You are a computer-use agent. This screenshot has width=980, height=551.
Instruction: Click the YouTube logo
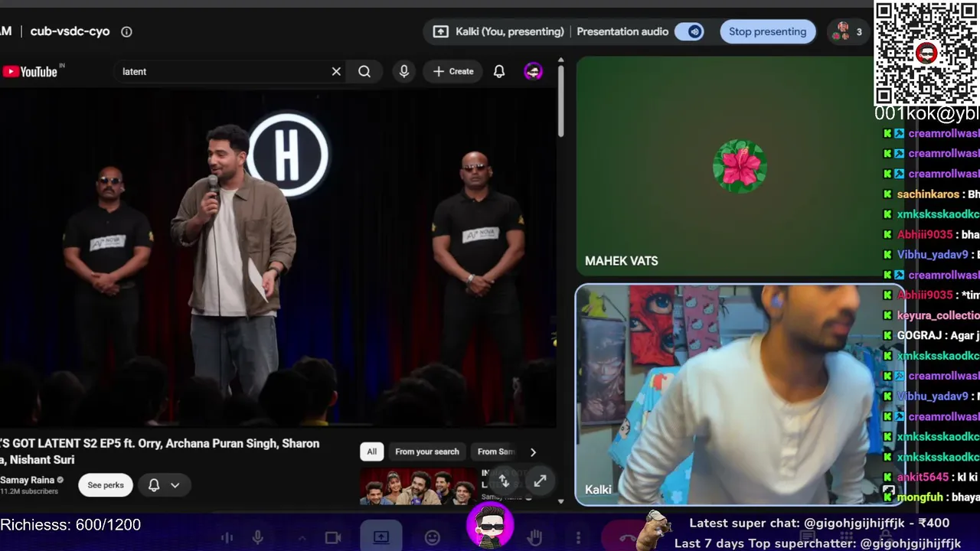coord(31,71)
